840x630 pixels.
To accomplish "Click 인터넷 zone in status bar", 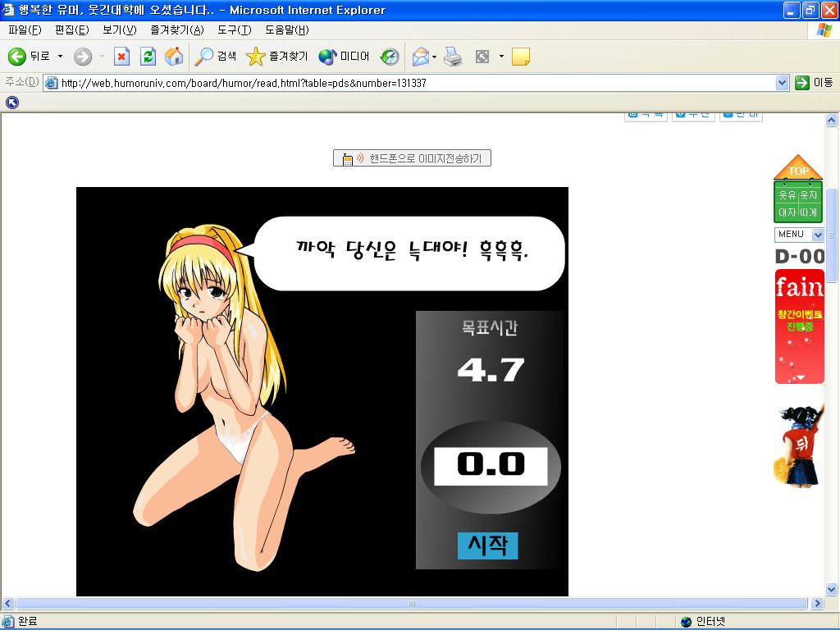I will 703,622.
